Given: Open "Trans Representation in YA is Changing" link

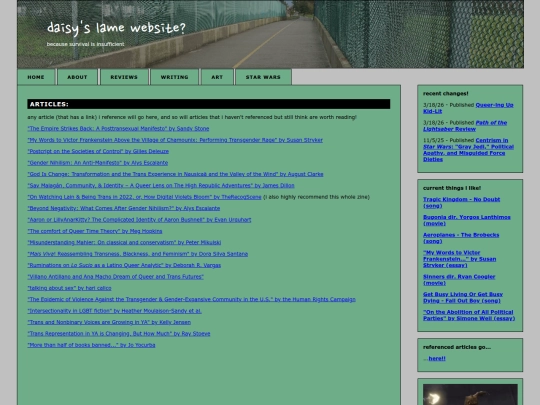Looking at the screenshot, I should [x=119, y=333].
